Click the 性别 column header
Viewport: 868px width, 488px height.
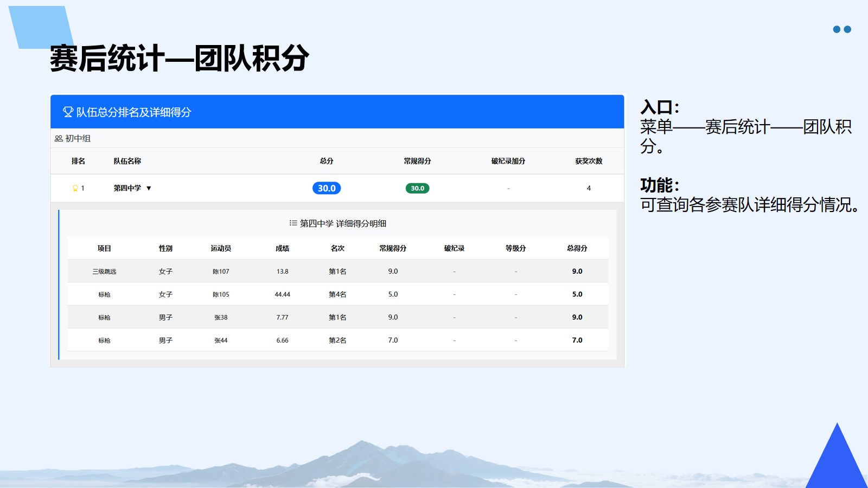[x=165, y=248]
